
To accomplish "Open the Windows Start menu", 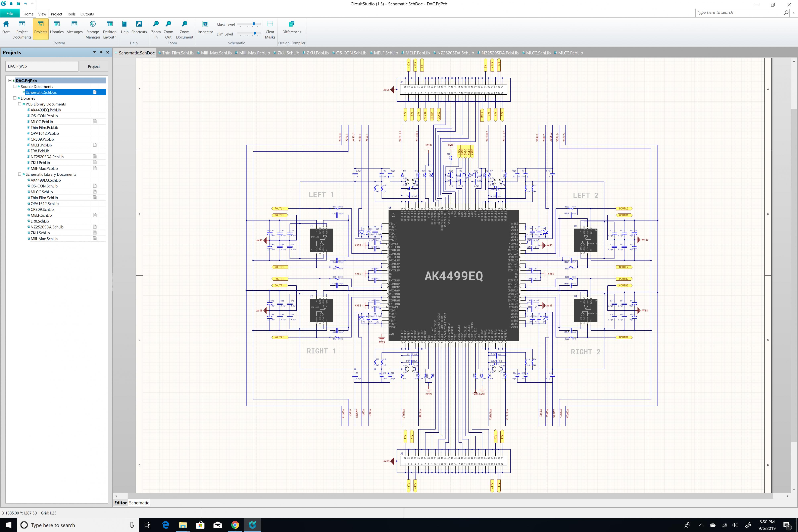I will point(8,525).
